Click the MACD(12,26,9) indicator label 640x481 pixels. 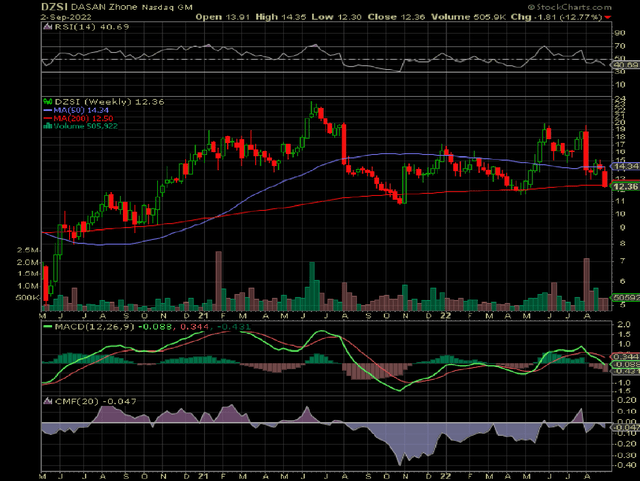pos(95,327)
